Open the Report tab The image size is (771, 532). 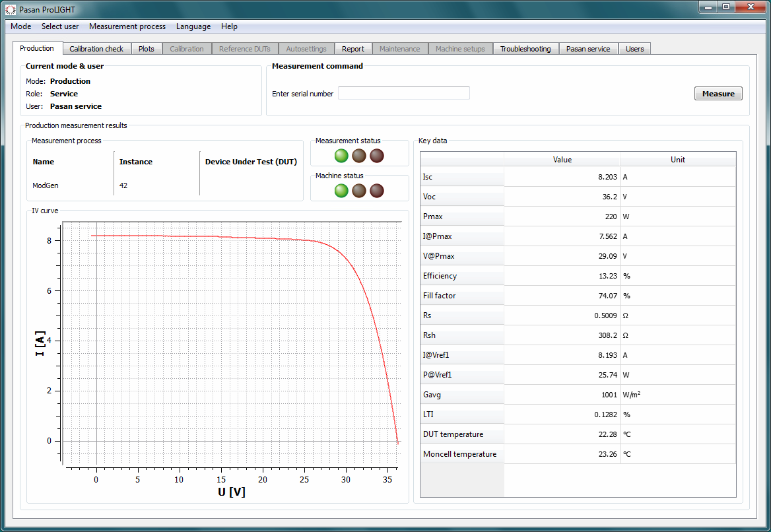click(353, 49)
